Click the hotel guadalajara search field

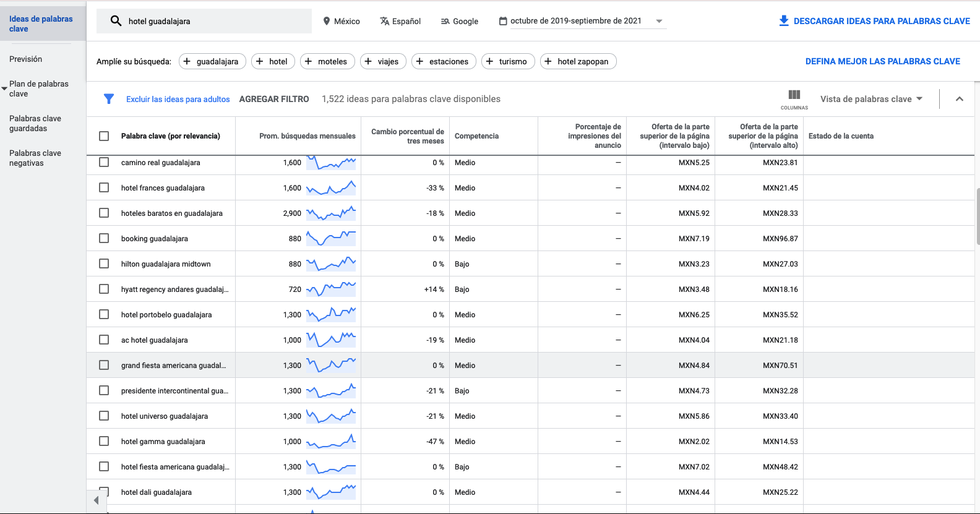204,21
